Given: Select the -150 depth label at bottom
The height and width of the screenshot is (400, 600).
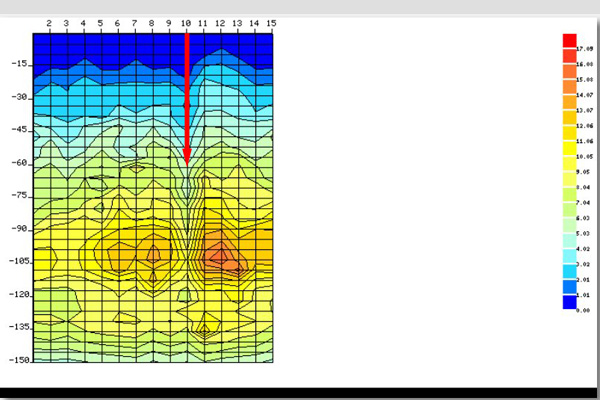Looking at the screenshot, I should click(x=16, y=359).
